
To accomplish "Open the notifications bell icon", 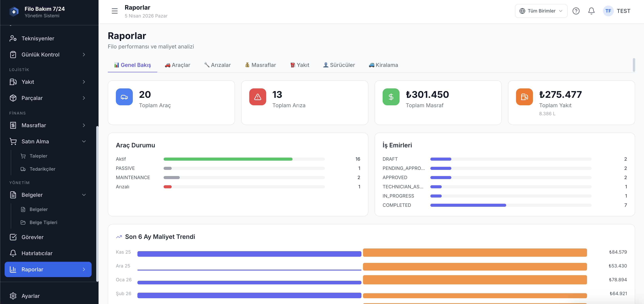I will point(591,11).
